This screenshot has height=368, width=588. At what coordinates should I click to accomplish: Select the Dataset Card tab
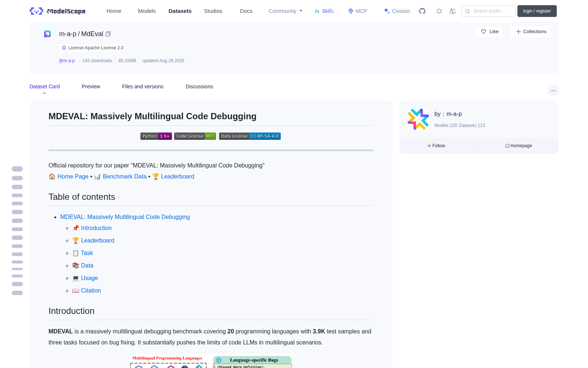44,86
